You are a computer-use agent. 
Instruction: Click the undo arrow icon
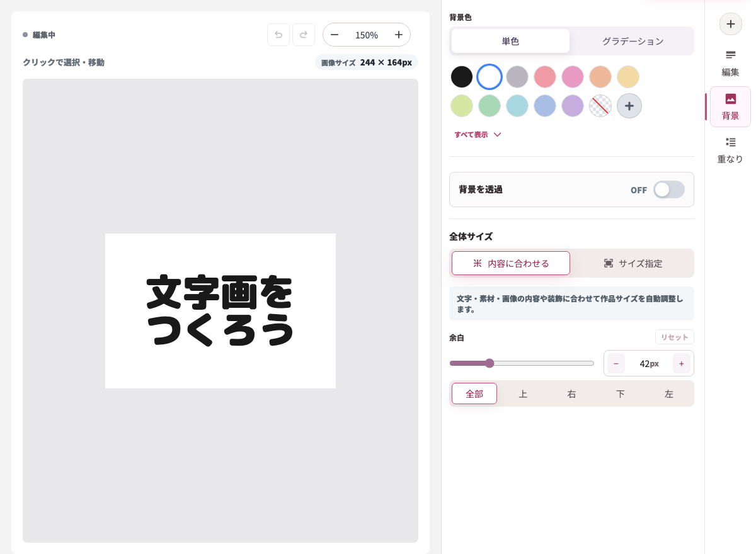click(x=278, y=35)
